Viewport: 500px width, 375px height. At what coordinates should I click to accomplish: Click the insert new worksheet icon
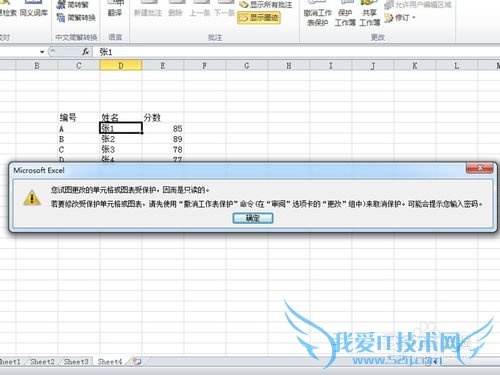click(x=137, y=361)
